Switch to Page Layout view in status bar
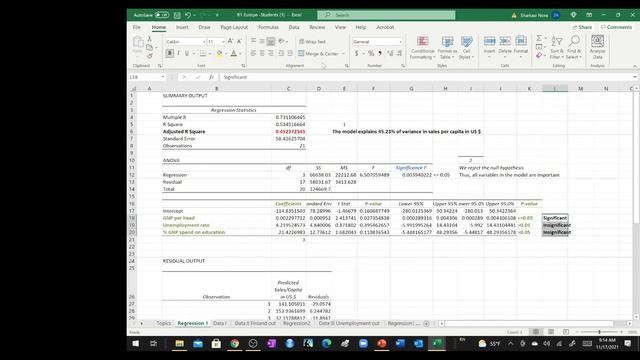Viewport: 640px width, 360px height. point(551,332)
